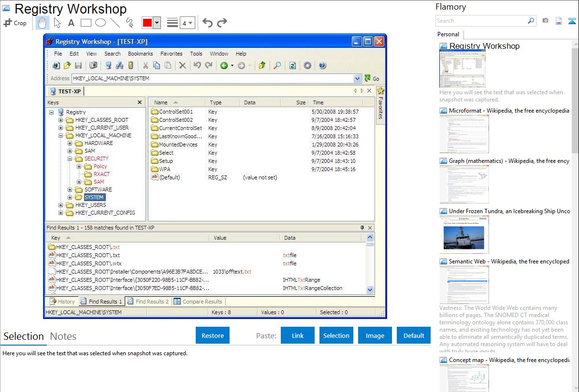Click the floppy disk save toolbar icon

[x=78, y=66]
